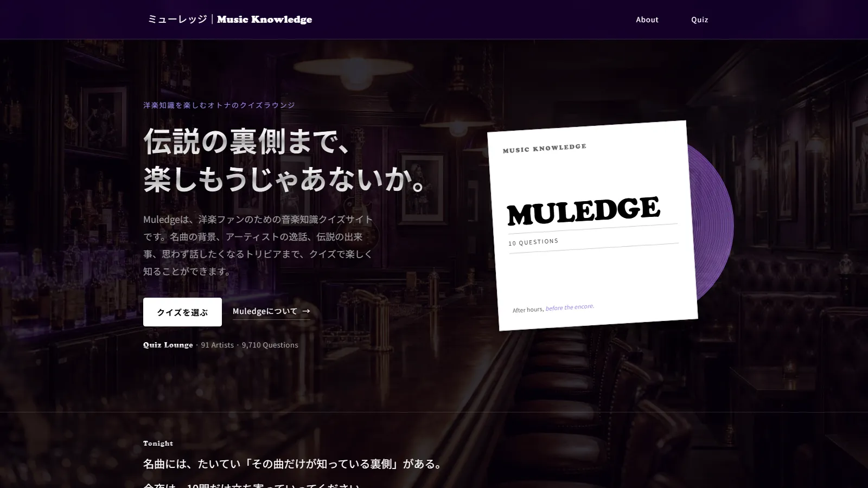Open the ミューレッジ Music Knowledge home logo
Image resolution: width=868 pixels, height=488 pixels.
pyautogui.click(x=229, y=20)
